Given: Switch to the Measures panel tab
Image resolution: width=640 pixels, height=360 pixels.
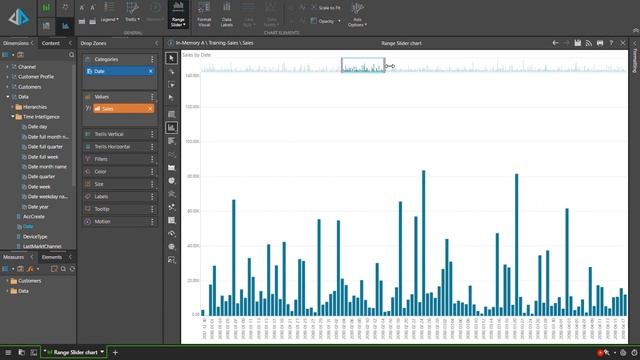Looking at the screenshot, I should (x=13, y=257).
